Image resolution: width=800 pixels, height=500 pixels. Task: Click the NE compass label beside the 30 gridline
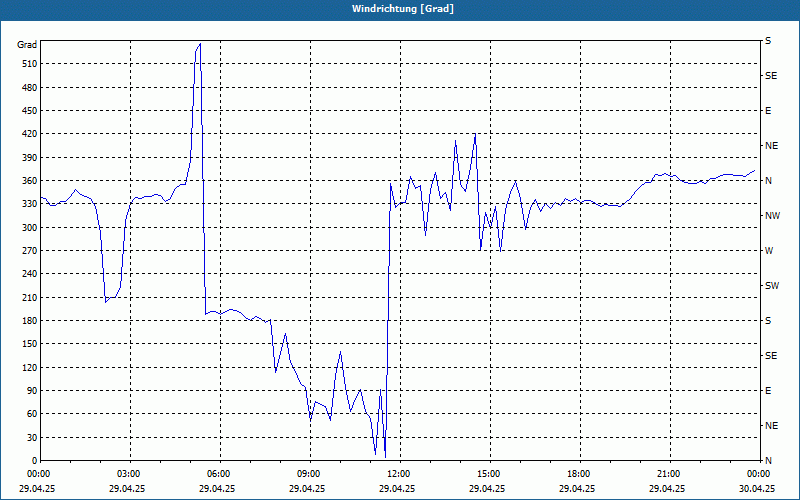pyautogui.click(x=771, y=426)
